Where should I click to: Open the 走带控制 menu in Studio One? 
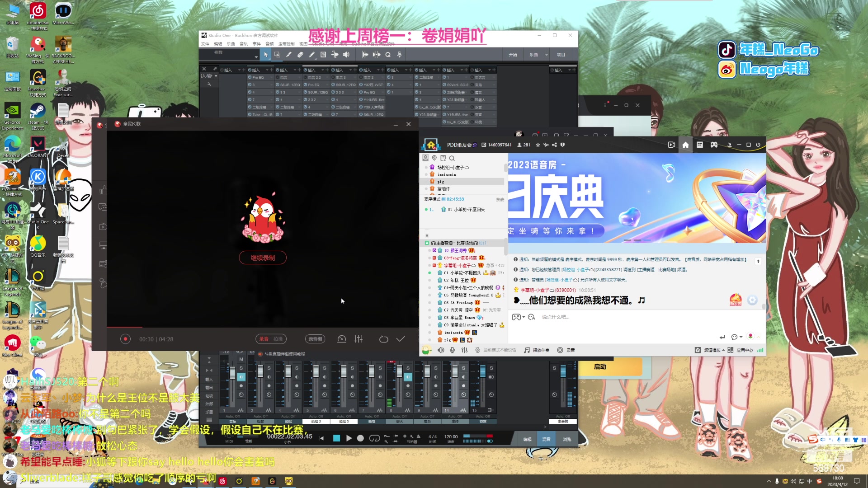pyautogui.click(x=286, y=44)
